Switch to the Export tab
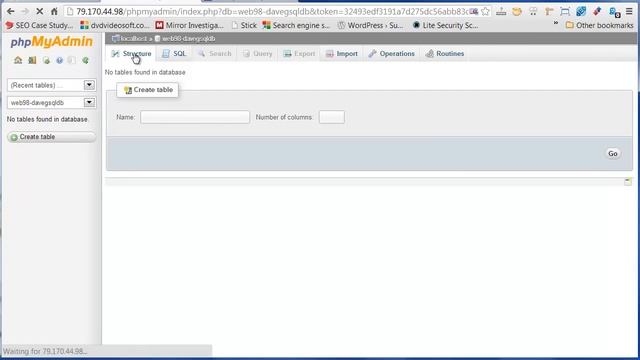The image size is (640, 360). 299,54
